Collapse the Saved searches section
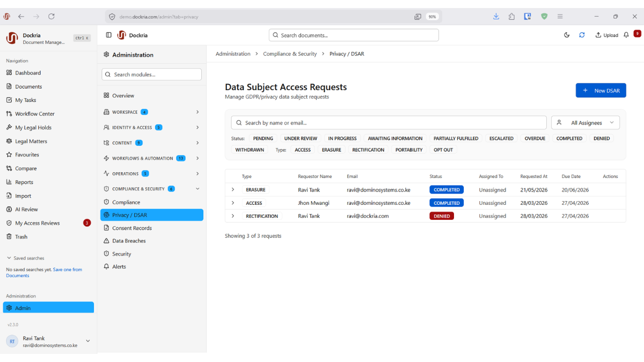Viewport: 644px width, 362px height. point(25,258)
